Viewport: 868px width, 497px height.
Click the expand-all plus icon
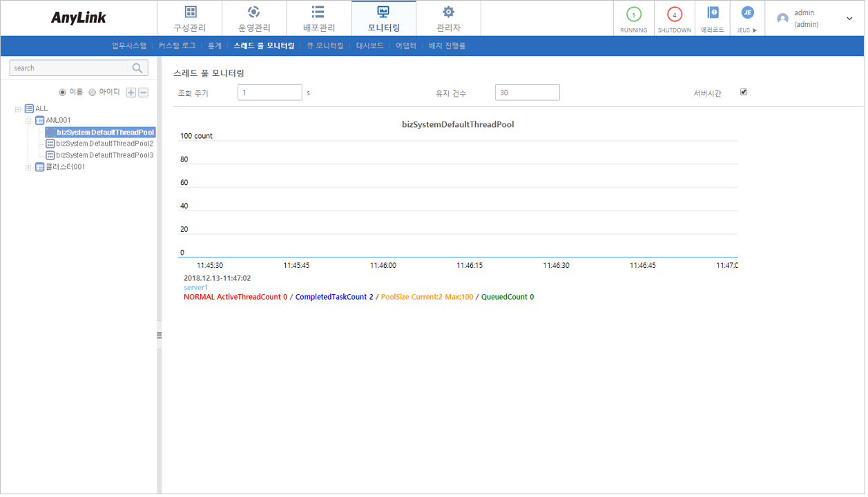click(x=131, y=92)
